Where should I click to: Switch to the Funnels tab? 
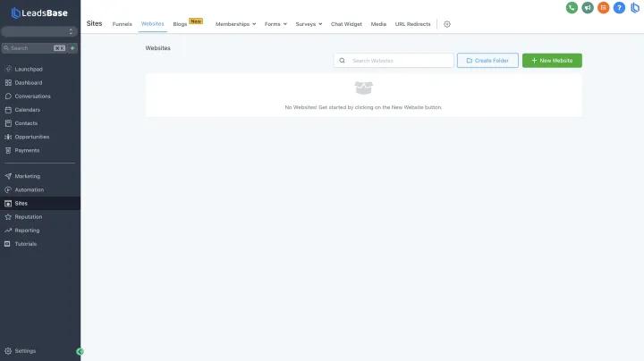pos(122,24)
